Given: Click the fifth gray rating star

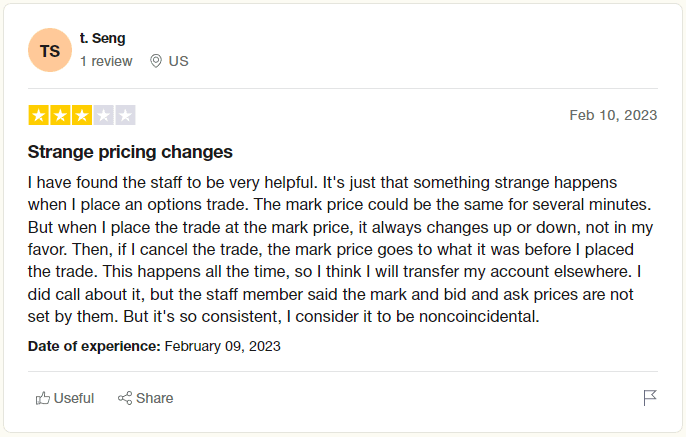Looking at the screenshot, I should pos(125,115).
